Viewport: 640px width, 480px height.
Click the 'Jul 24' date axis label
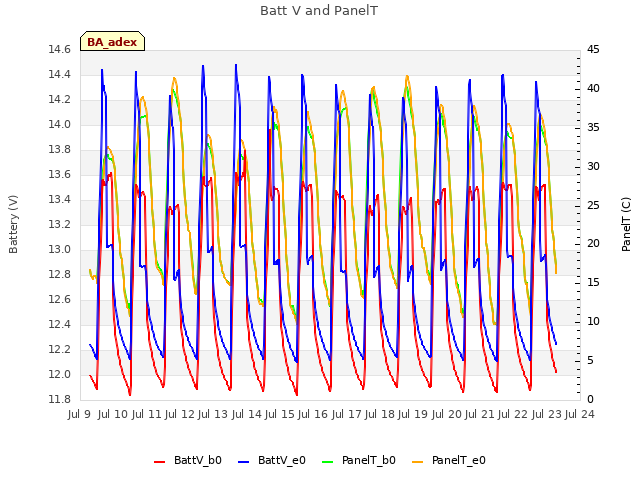[x=580, y=414]
